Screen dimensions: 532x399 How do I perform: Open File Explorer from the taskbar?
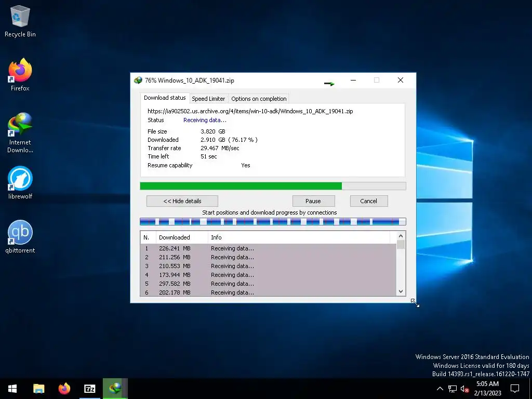(x=38, y=389)
